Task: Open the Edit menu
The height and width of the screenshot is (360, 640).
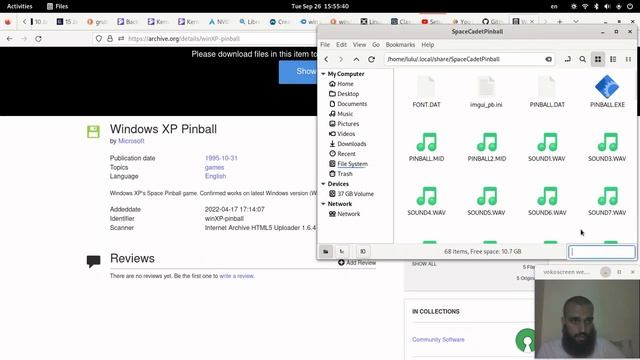Action: (341, 44)
